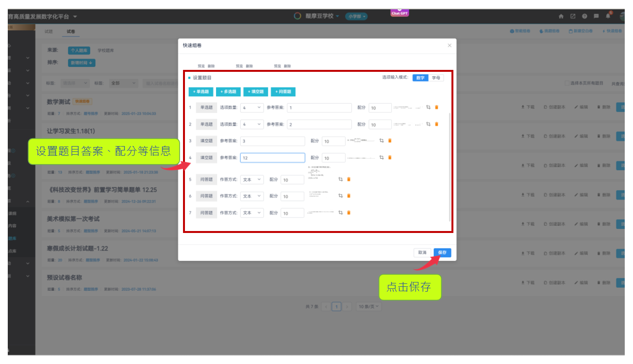The width and height of the screenshot is (633, 364).
Task: Delete question 7 using the trash icon
Action: click(x=349, y=213)
